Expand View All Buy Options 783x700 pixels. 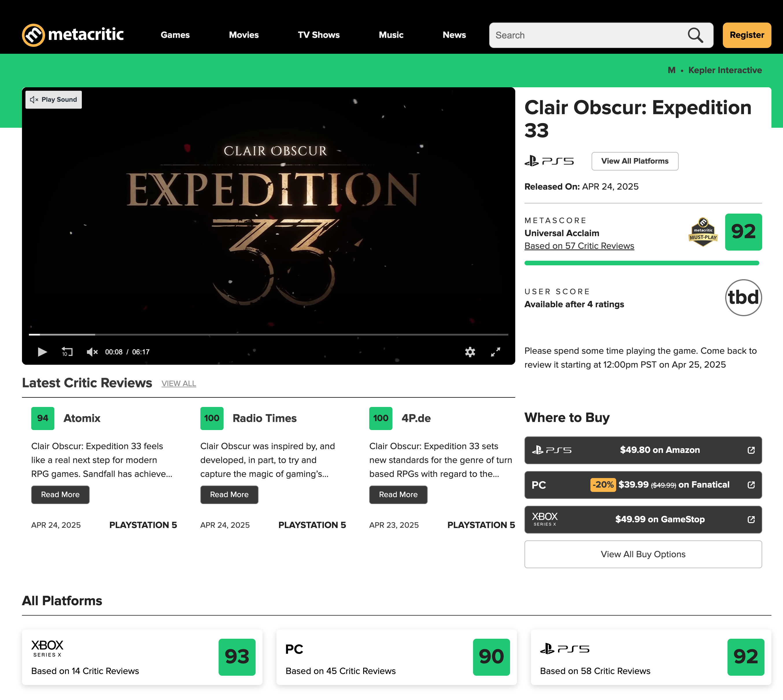click(642, 554)
